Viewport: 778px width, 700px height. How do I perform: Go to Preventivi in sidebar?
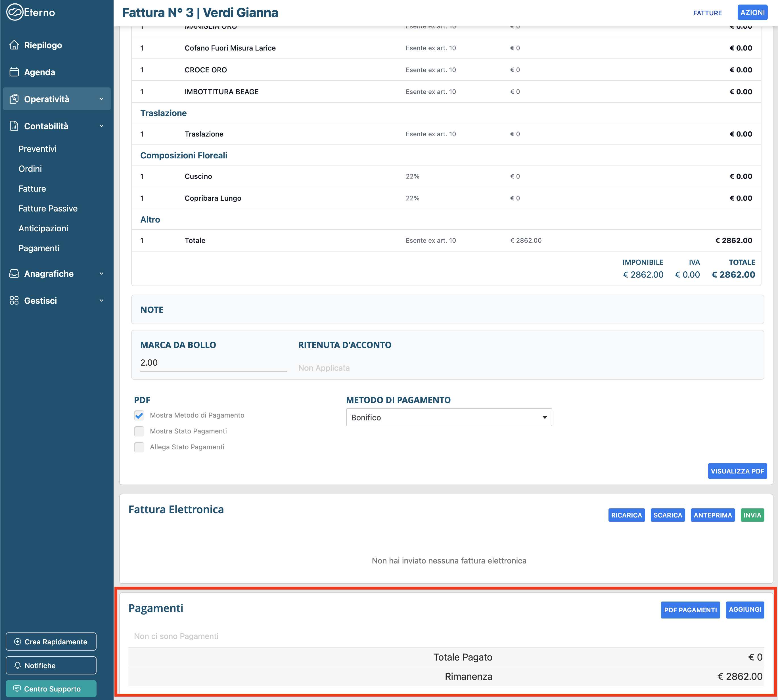37,149
